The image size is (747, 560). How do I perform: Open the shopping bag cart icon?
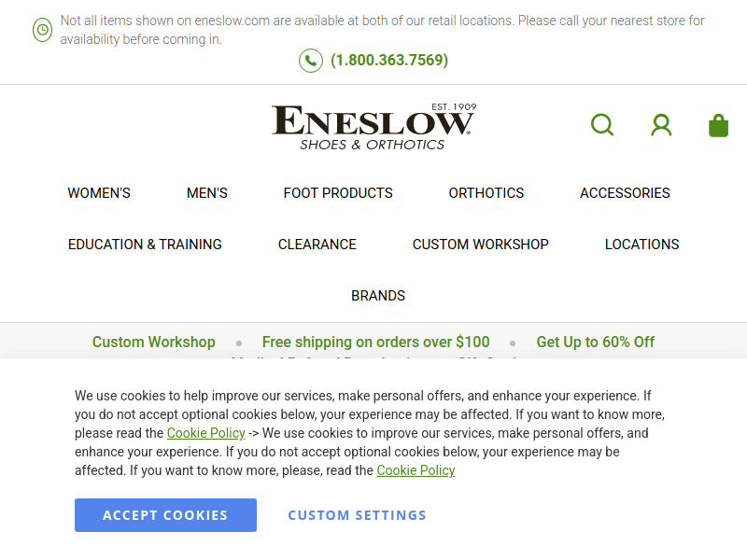[718, 124]
